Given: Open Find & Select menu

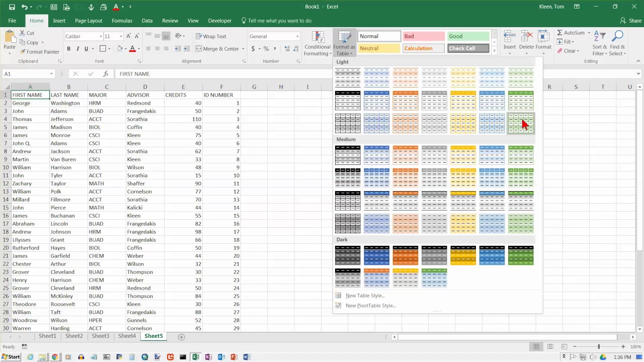Looking at the screenshot, I should pos(617,43).
